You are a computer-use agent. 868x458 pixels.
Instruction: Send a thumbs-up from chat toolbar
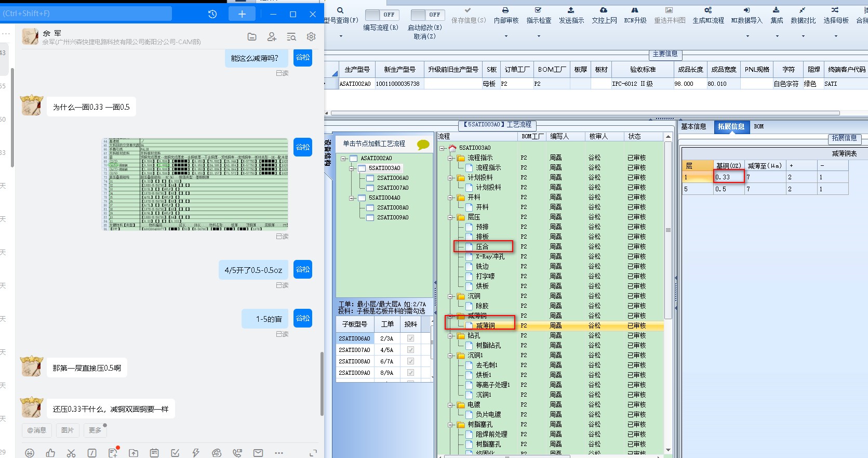coord(50,453)
